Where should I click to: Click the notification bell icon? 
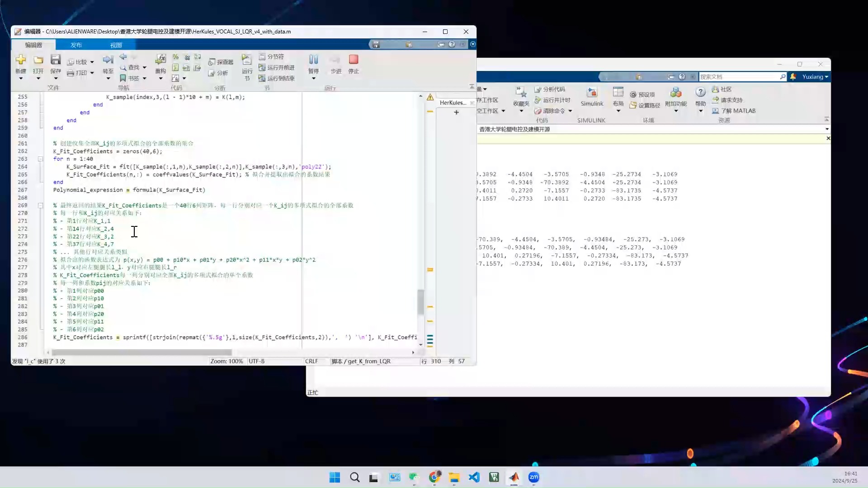click(x=793, y=77)
